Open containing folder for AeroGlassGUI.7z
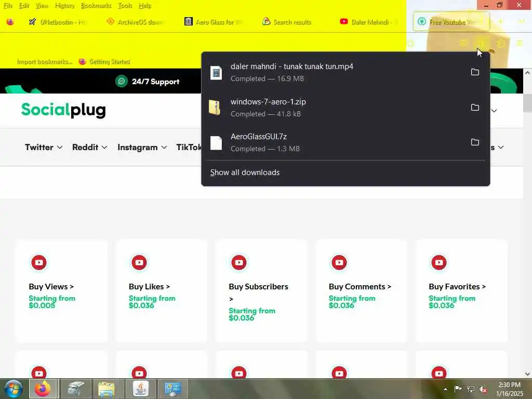 475,142
